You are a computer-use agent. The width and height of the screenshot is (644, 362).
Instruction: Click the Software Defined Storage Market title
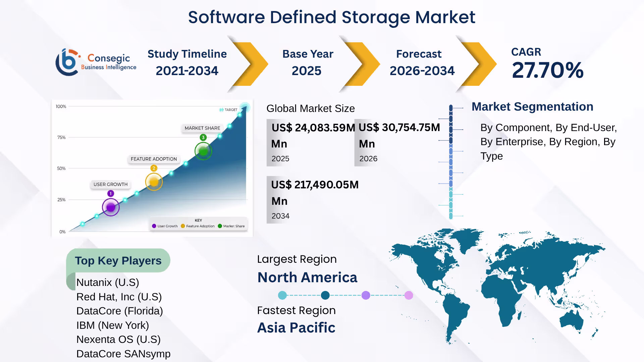click(331, 17)
